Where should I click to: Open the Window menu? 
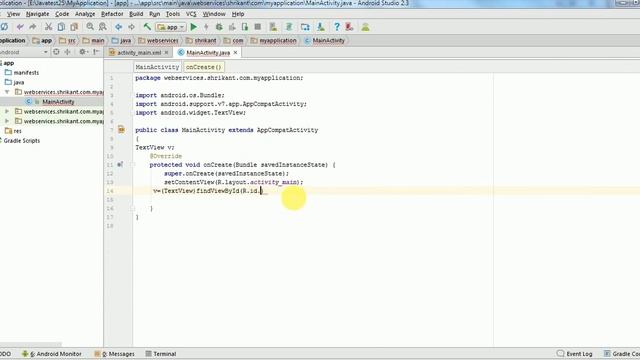[x=214, y=14]
